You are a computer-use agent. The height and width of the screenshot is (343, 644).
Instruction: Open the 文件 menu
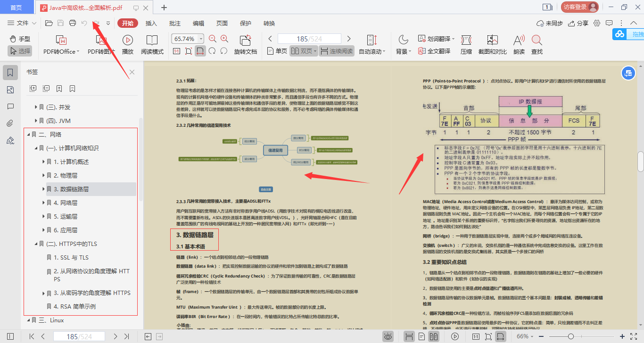click(22, 23)
